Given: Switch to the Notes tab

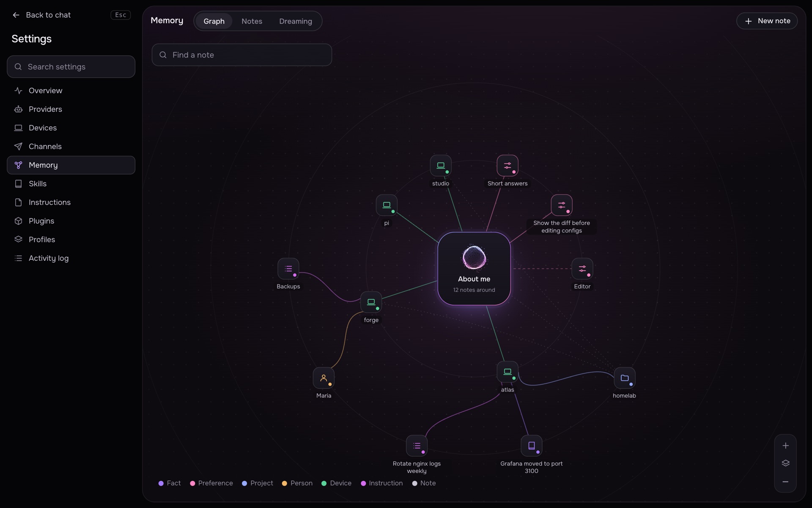Looking at the screenshot, I should tap(252, 21).
